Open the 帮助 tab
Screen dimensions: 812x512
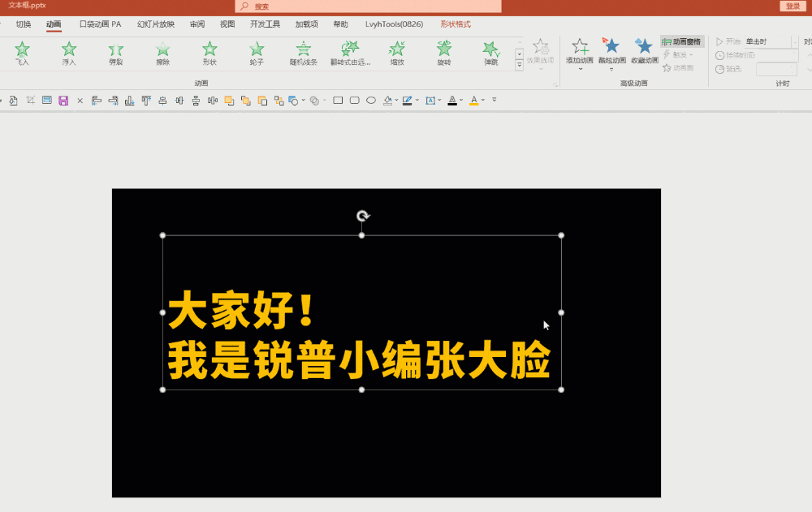pyautogui.click(x=340, y=24)
